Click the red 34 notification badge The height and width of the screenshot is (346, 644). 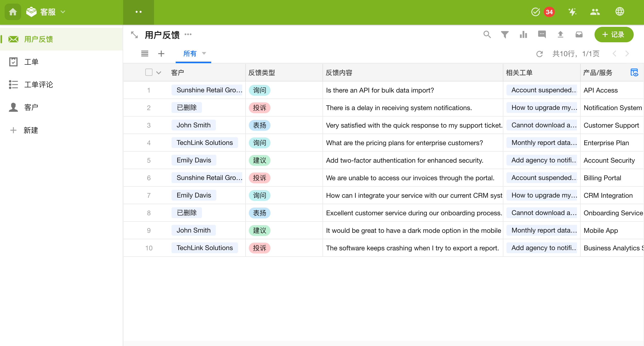(x=549, y=12)
